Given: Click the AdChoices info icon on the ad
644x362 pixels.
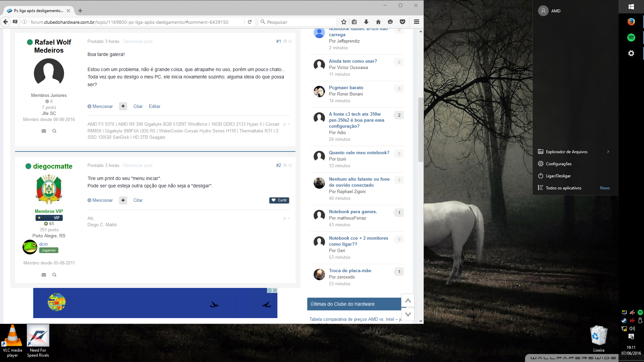Looking at the screenshot, I should point(269,290).
